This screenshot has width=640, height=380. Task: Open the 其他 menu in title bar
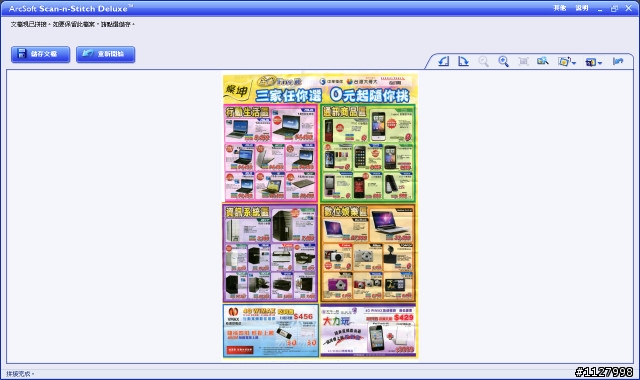[x=560, y=8]
